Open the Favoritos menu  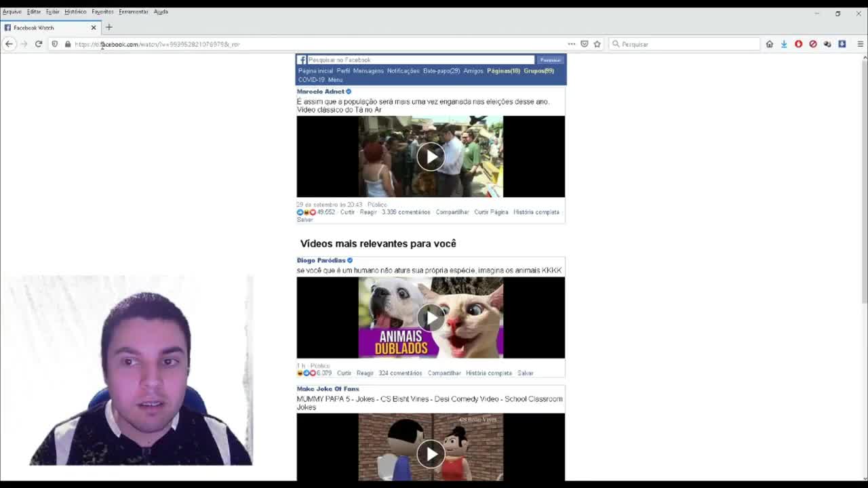tap(102, 12)
